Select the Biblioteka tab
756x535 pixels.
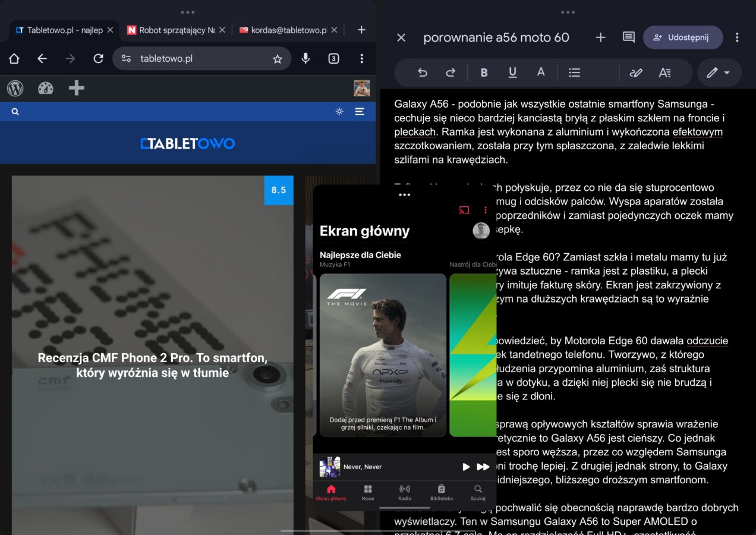coord(442,493)
